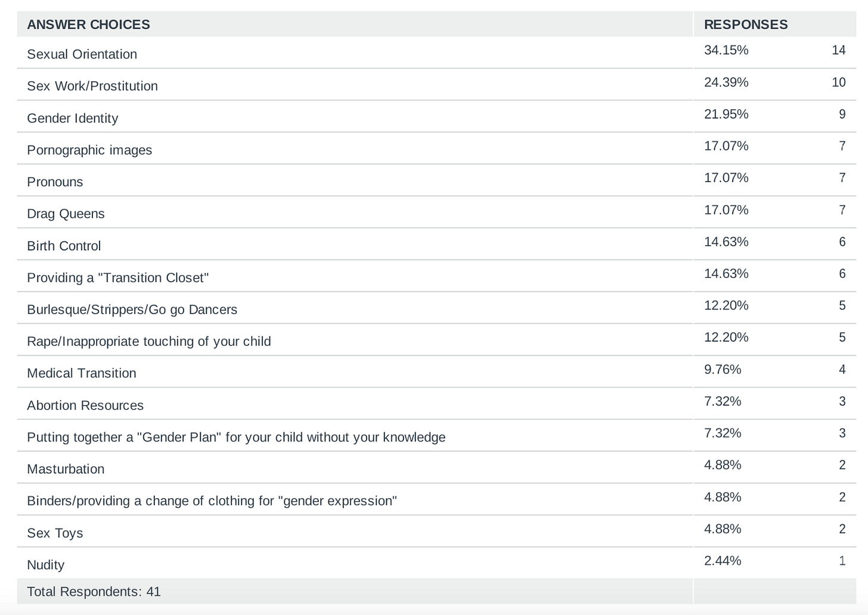Select the Drag Queens answer
This screenshot has height=615, width=868.
click(66, 214)
